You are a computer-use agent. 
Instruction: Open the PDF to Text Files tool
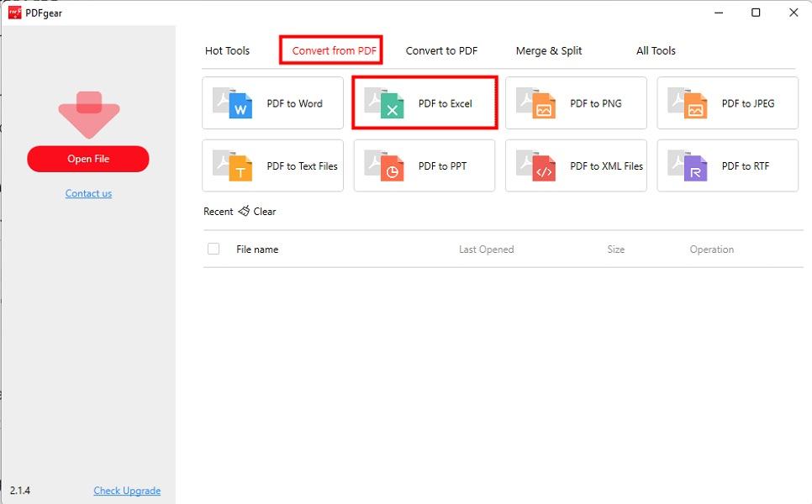point(272,165)
